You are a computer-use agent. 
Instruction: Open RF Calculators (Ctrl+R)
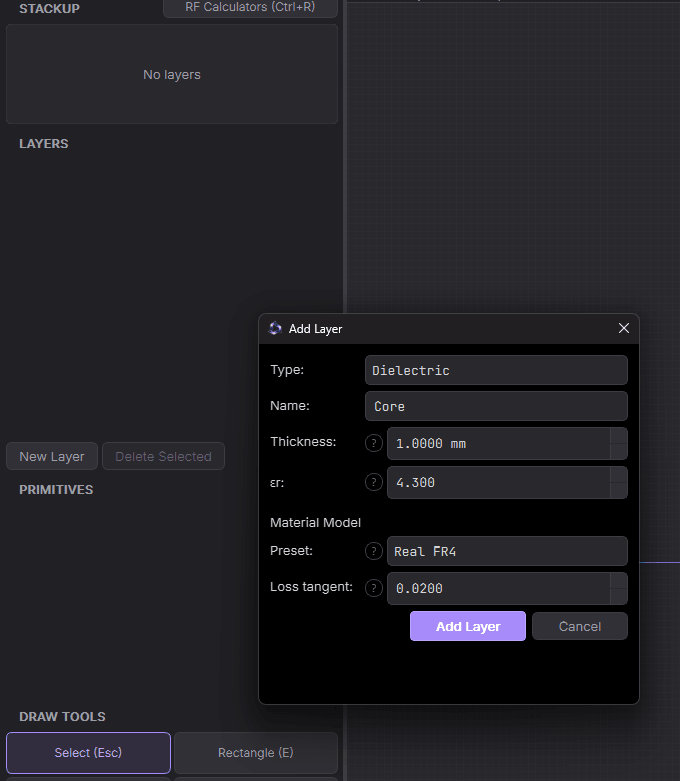250,7
